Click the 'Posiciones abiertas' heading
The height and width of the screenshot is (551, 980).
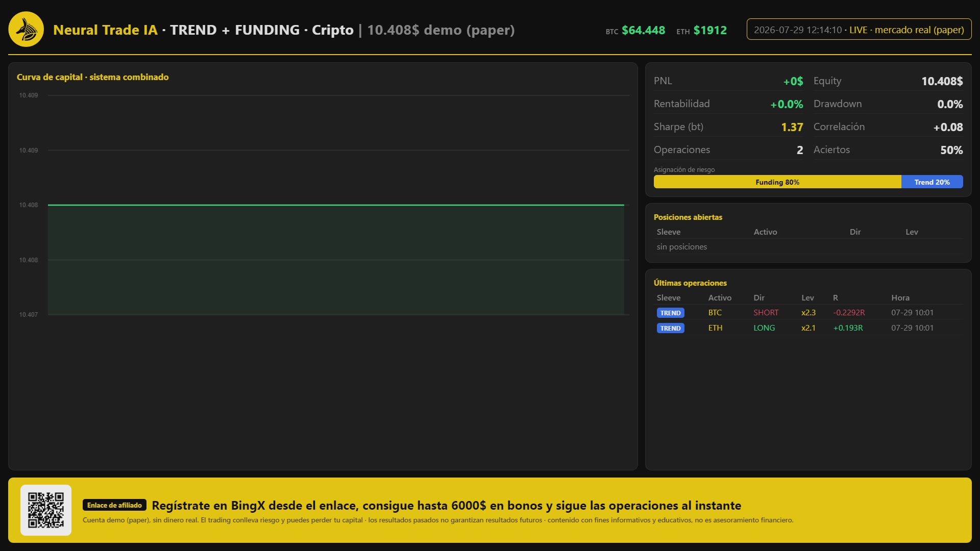(688, 217)
